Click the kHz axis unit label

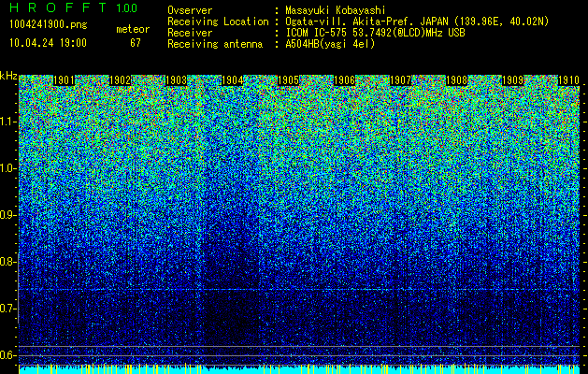point(8,76)
